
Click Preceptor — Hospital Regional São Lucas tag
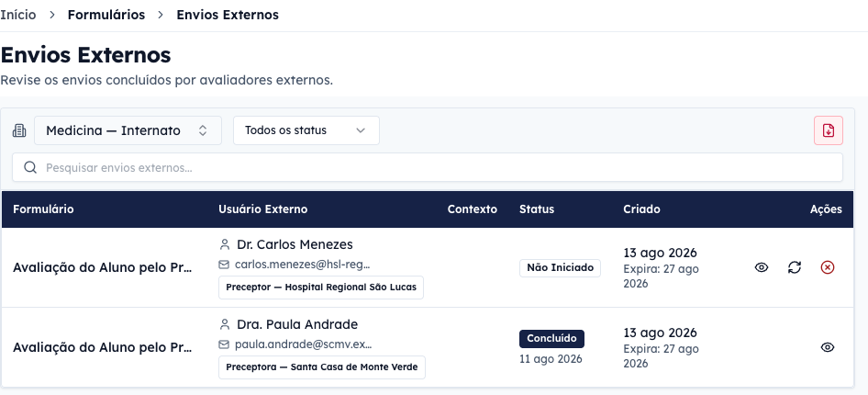(321, 288)
